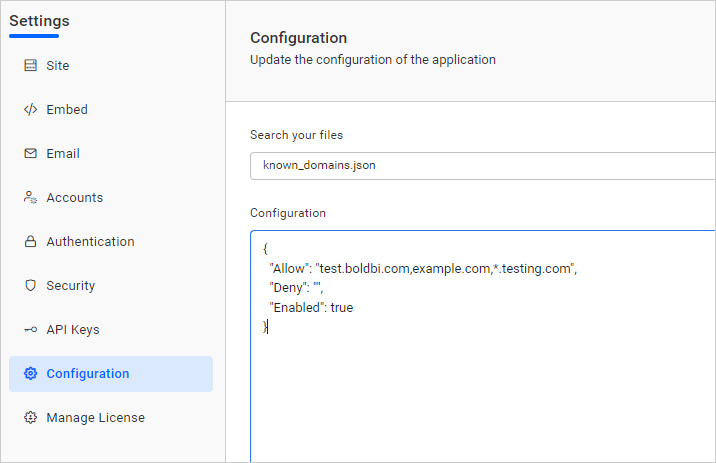Open Manage License page
The width and height of the screenshot is (716, 463).
pyautogui.click(x=96, y=418)
